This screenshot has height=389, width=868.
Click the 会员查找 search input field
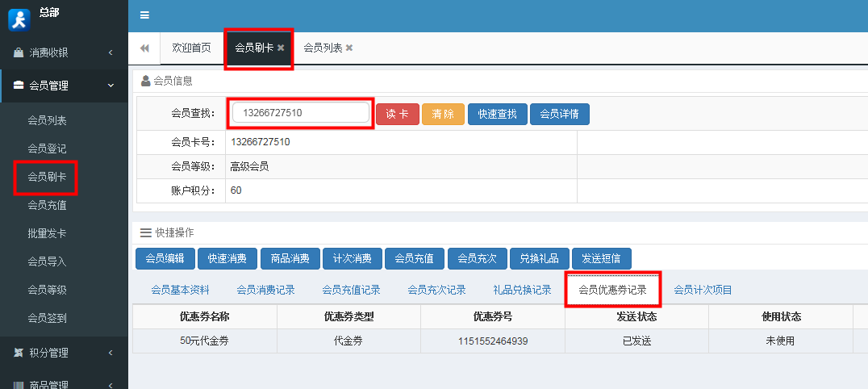click(x=300, y=114)
